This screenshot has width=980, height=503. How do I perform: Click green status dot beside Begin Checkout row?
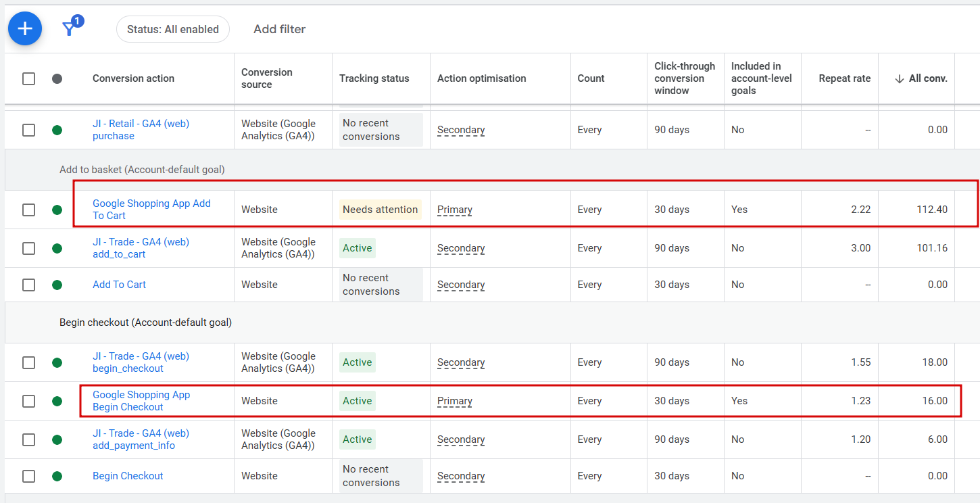(x=57, y=476)
